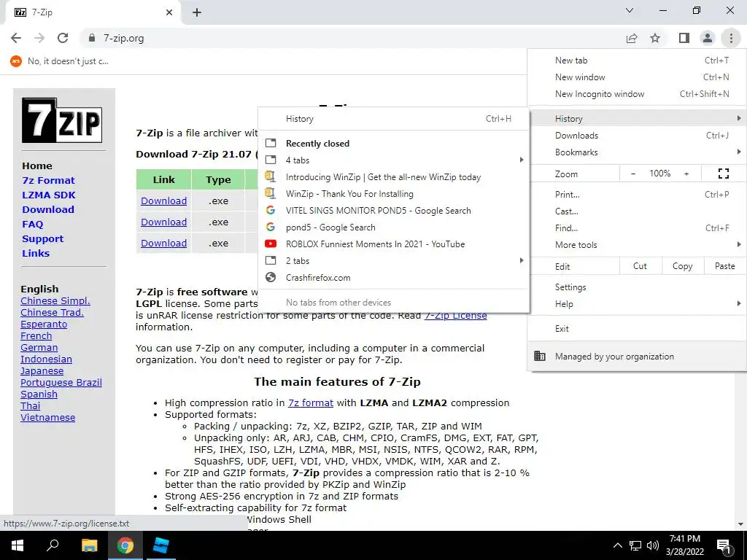Show hidden tray icons chevron
Screen dimensions: 747x560
pos(617,545)
